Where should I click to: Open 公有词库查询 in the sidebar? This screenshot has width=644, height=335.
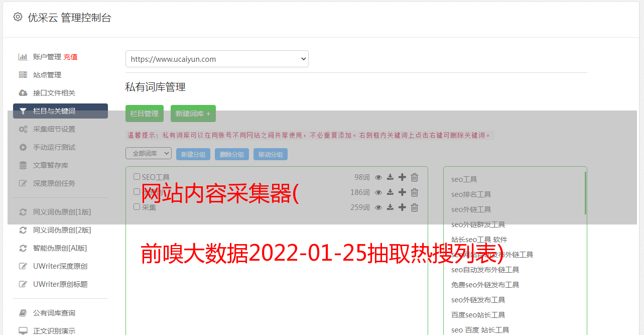click(x=54, y=313)
